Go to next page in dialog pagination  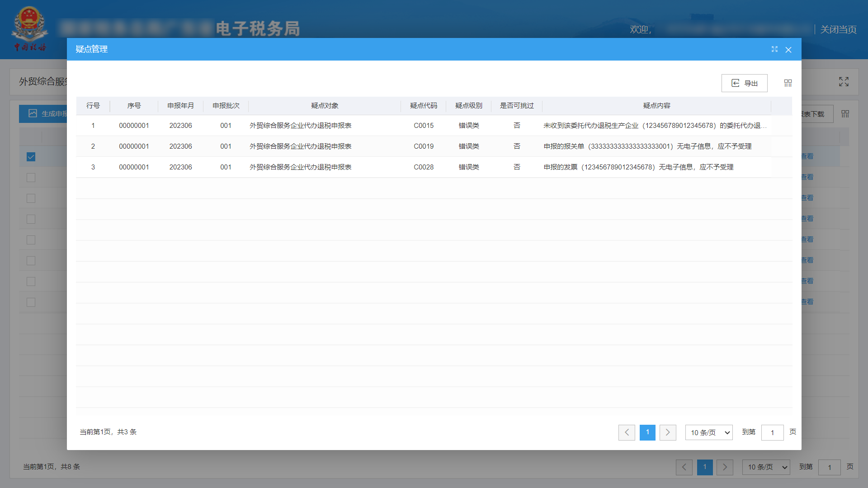[668, 432]
